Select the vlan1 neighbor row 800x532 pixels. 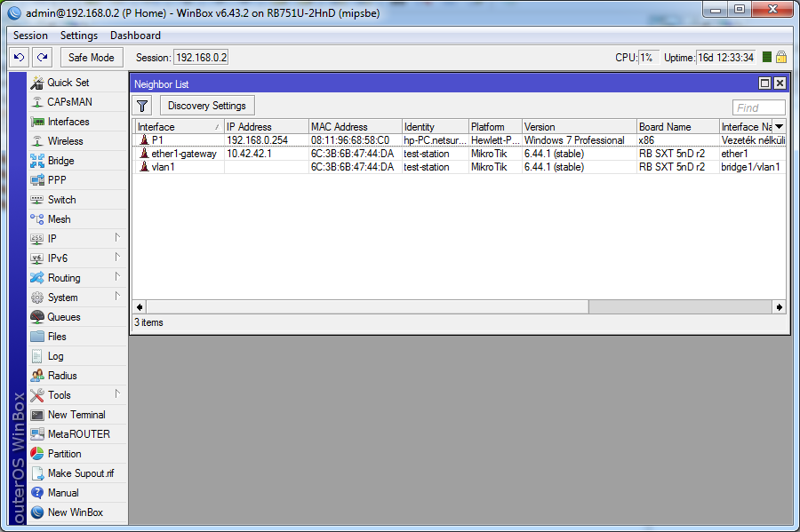[x=460, y=167]
